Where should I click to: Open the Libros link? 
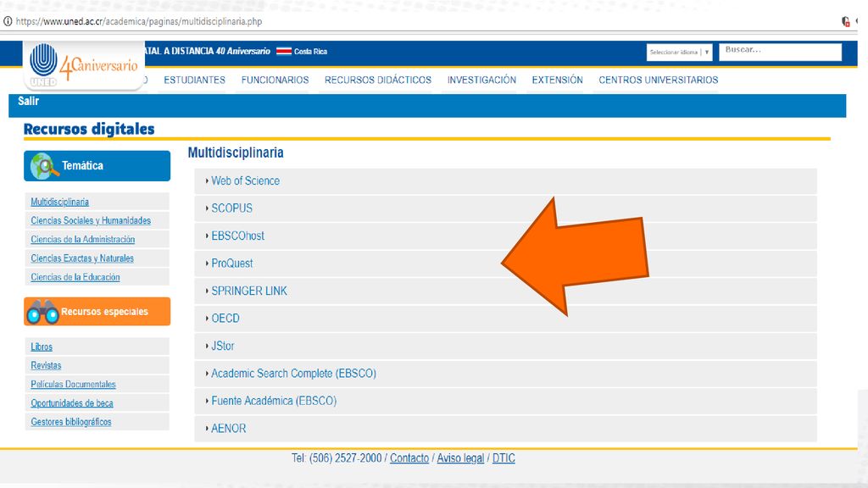click(x=42, y=347)
